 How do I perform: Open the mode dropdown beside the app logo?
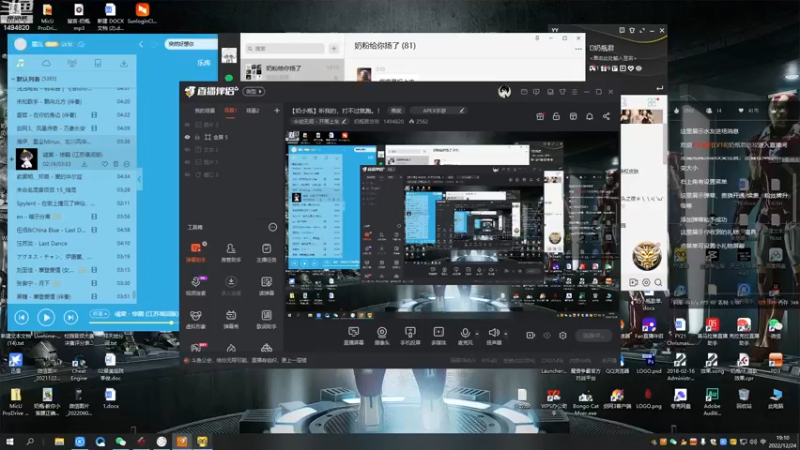click(x=254, y=91)
